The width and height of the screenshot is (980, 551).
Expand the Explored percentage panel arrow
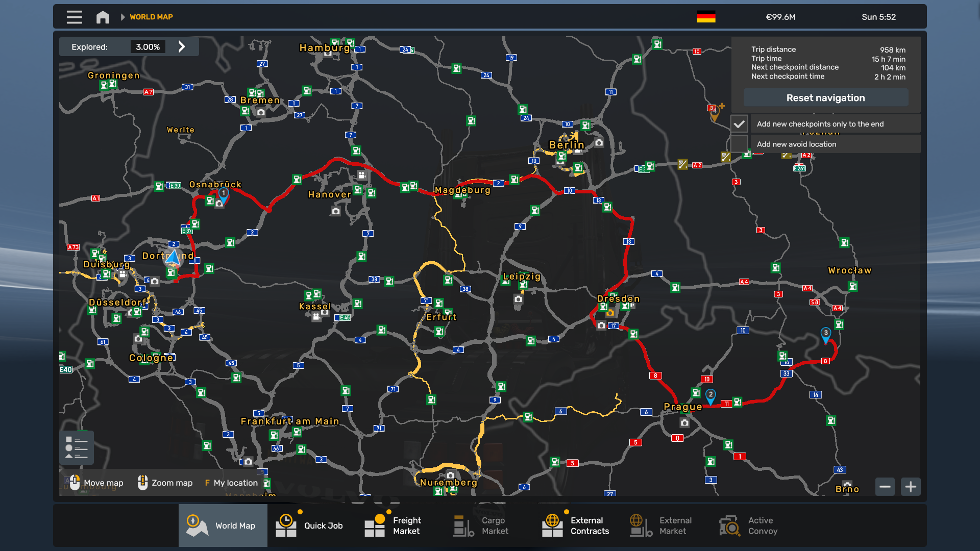(x=182, y=47)
